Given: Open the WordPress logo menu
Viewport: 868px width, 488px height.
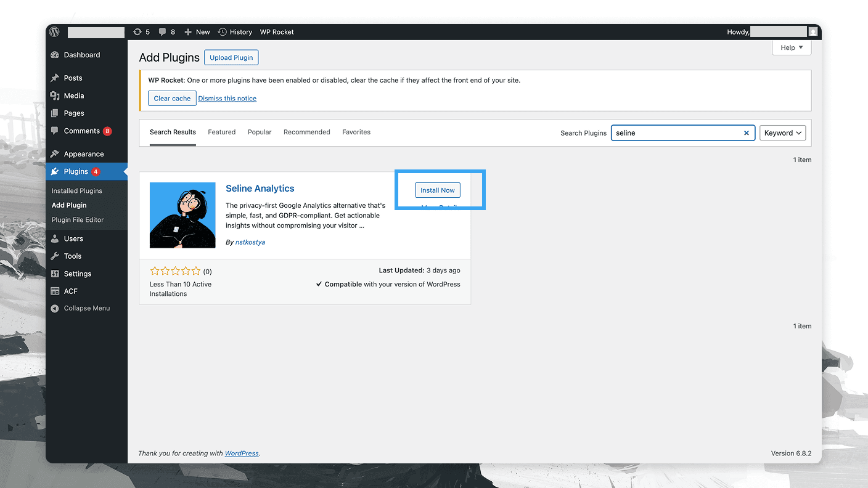Looking at the screenshot, I should coord(54,31).
